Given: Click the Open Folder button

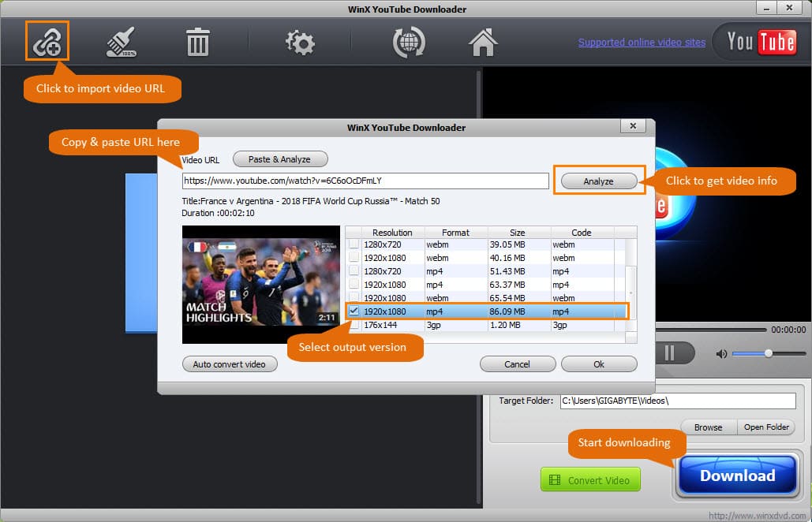Looking at the screenshot, I should click(766, 427).
